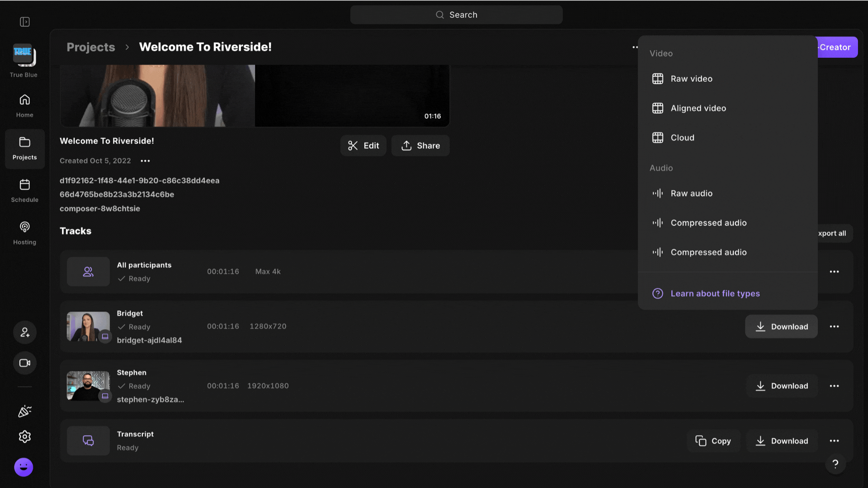Click the camera record icon
This screenshot has height=488, width=868.
tap(25, 363)
